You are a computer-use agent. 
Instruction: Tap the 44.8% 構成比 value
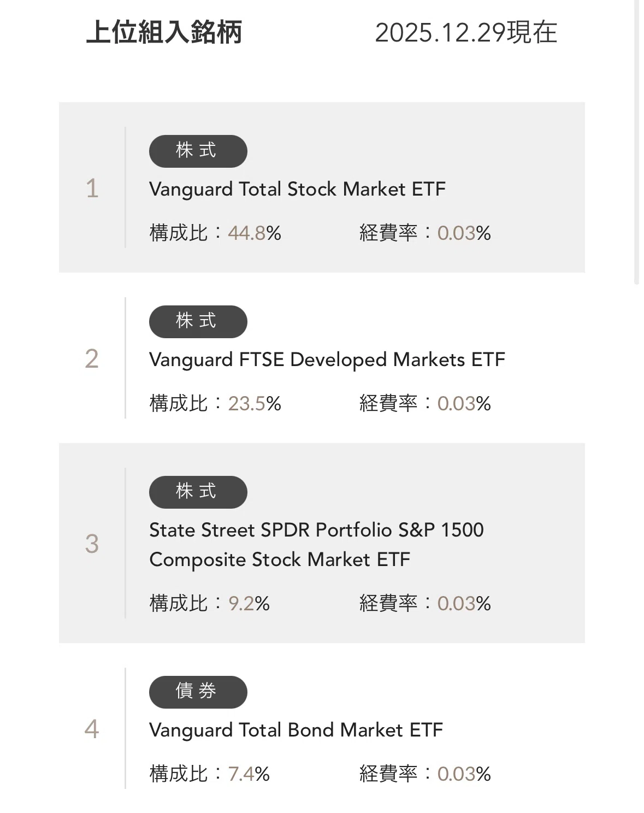pyautogui.click(x=255, y=233)
